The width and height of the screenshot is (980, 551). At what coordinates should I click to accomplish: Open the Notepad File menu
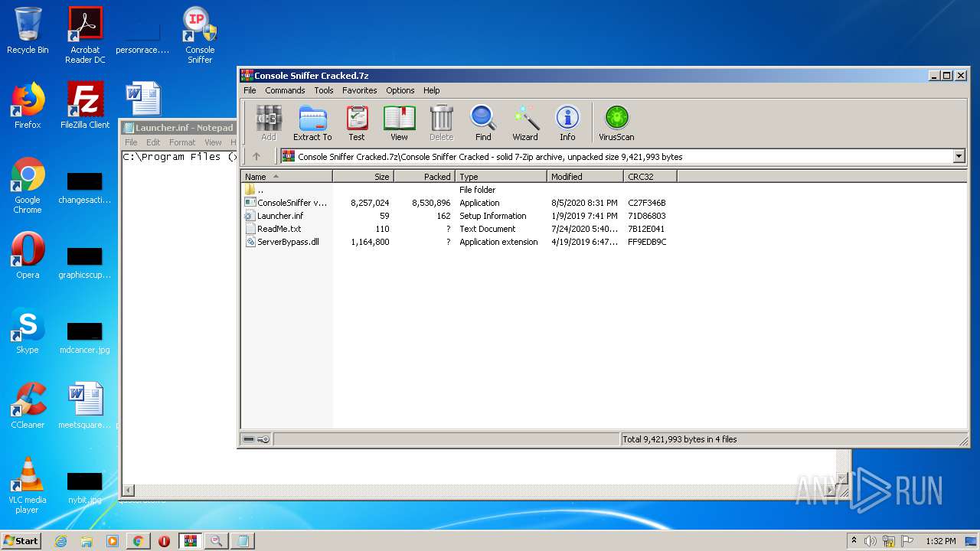(131, 142)
